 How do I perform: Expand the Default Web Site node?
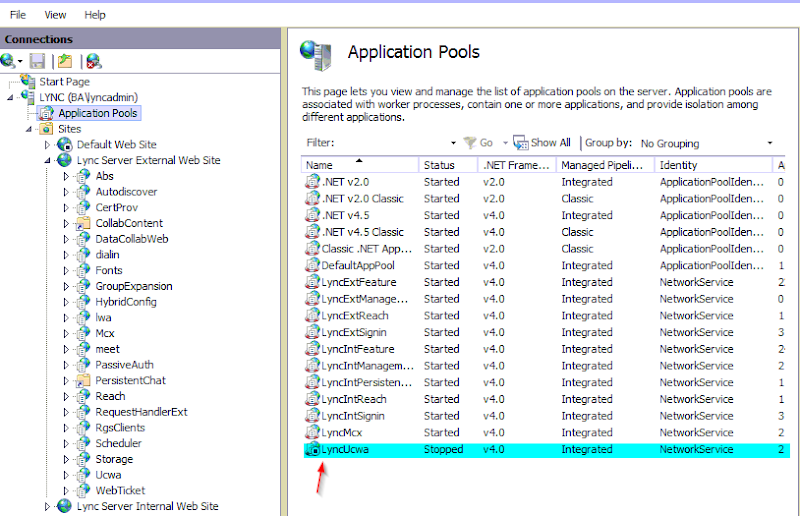[x=47, y=144]
